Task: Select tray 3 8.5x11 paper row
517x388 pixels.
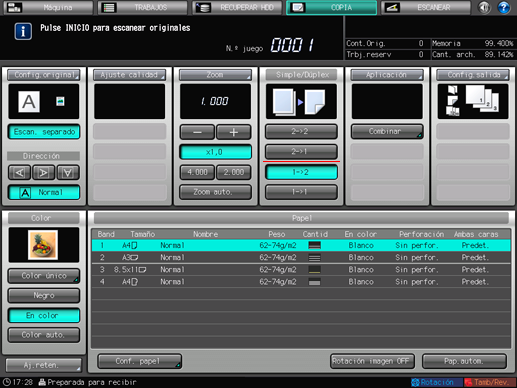Action: (x=301, y=270)
